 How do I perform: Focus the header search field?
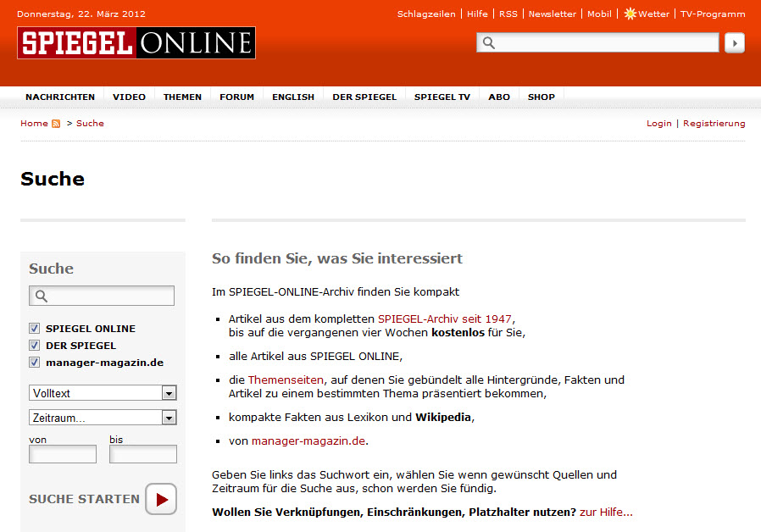(x=597, y=42)
